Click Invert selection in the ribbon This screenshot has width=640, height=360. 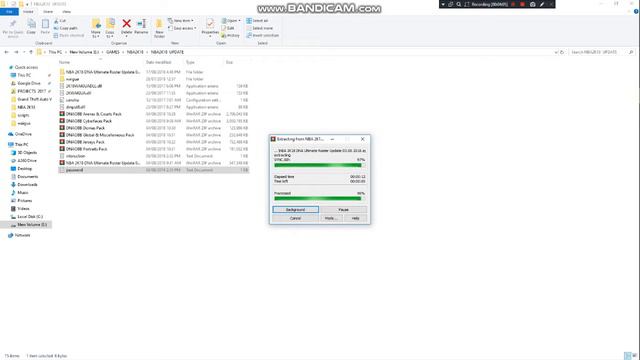(262, 36)
